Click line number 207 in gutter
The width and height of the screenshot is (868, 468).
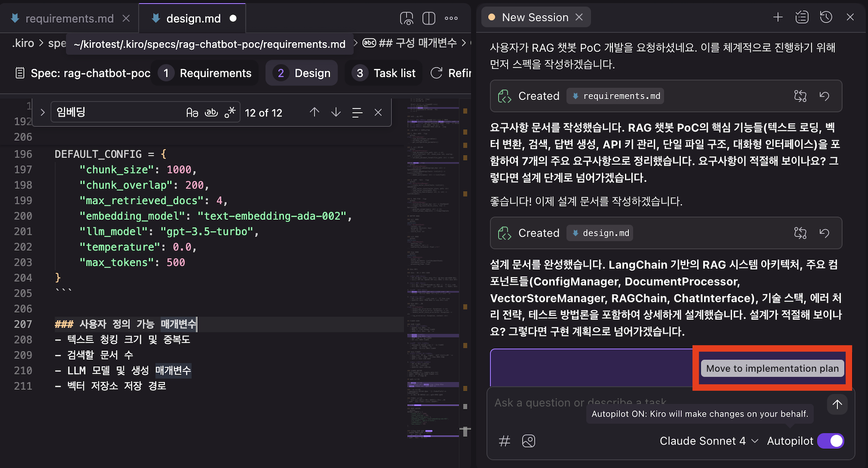tap(23, 324)
